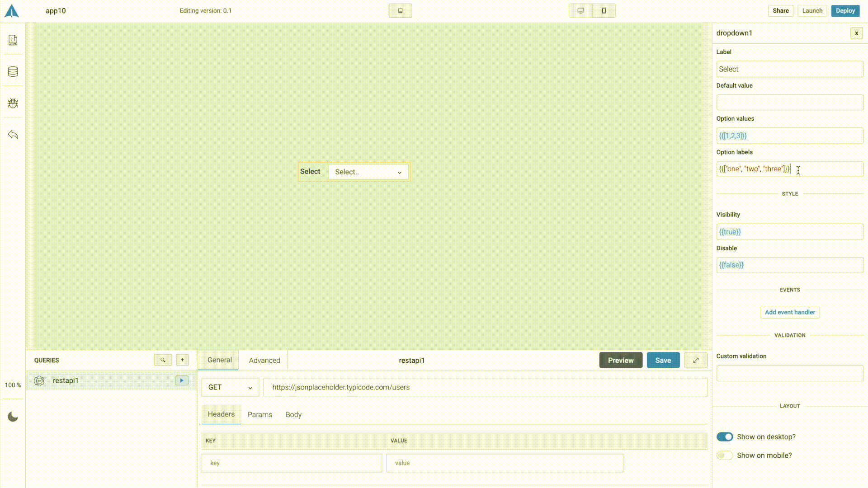868x488 pixels.
Task: Open the debugger bug icon
Action: point(13,103)
